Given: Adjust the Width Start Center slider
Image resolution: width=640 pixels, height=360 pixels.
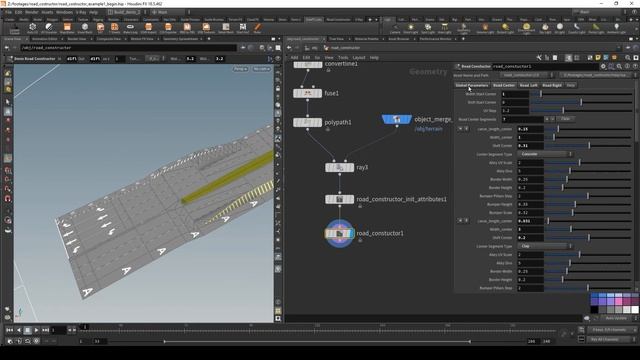Looking at the screenshot, I should 581,94.
